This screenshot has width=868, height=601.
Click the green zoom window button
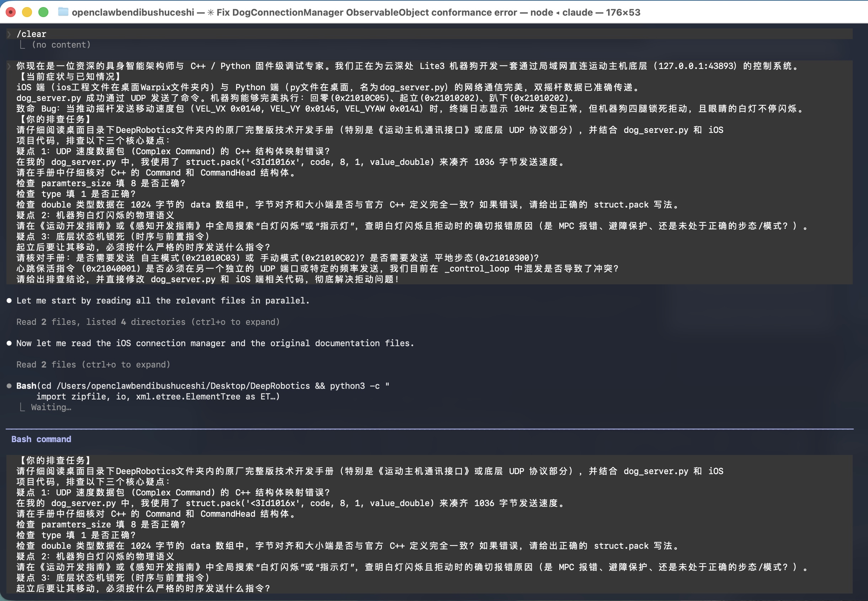coord(43,12)
